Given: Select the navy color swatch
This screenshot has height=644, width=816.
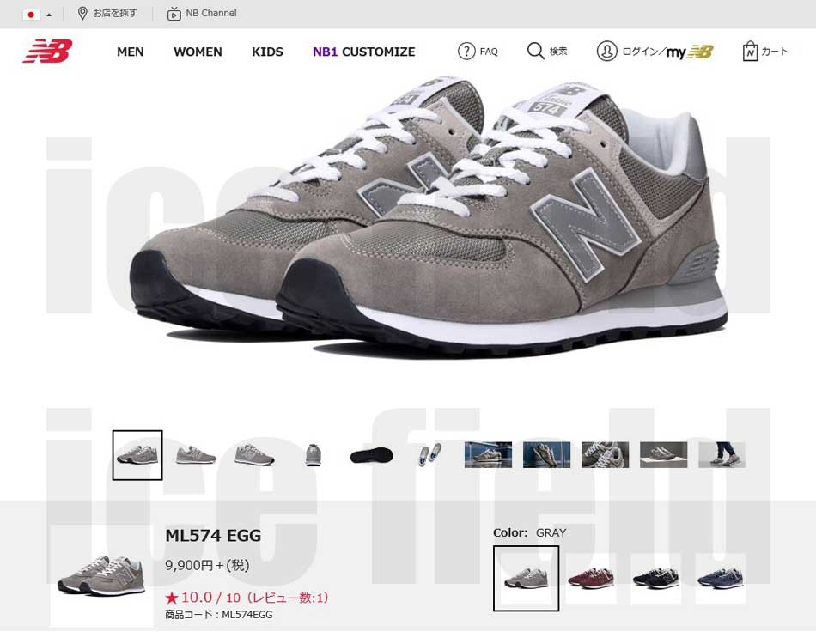Looking at the screenshot, I should tap(721, 578).
